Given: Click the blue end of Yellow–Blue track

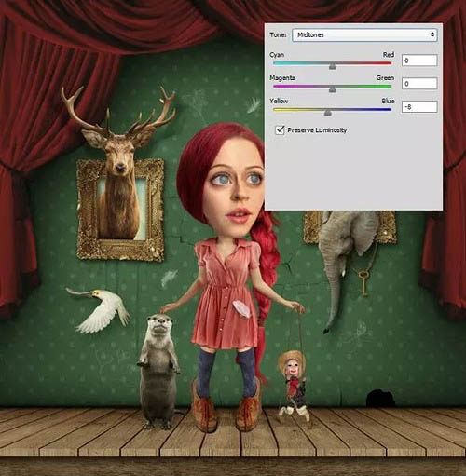Looking at the screenshot, I should (389, 110).
